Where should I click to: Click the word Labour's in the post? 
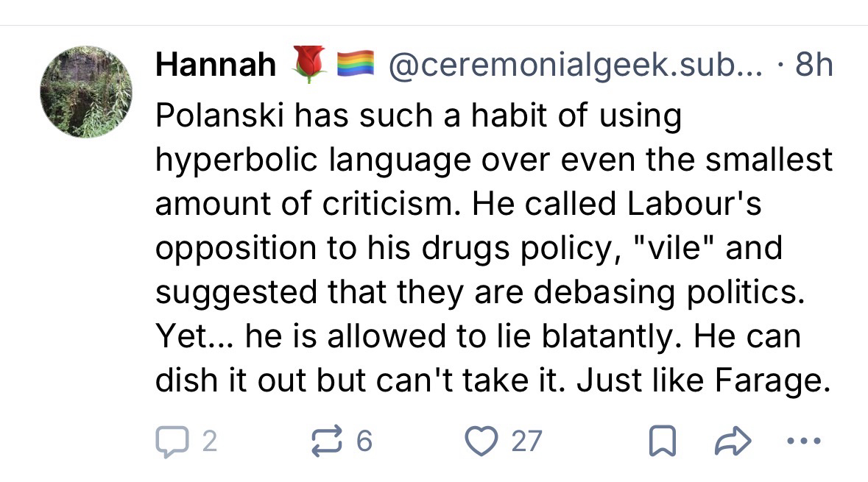pyautogui.click(x=694, y=205)
